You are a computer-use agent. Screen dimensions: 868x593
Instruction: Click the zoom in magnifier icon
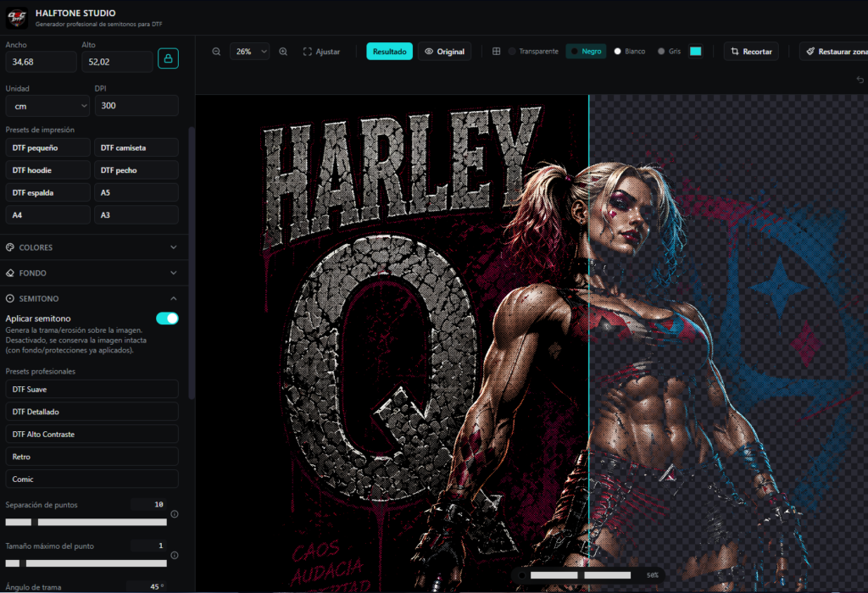coord(283,52)
